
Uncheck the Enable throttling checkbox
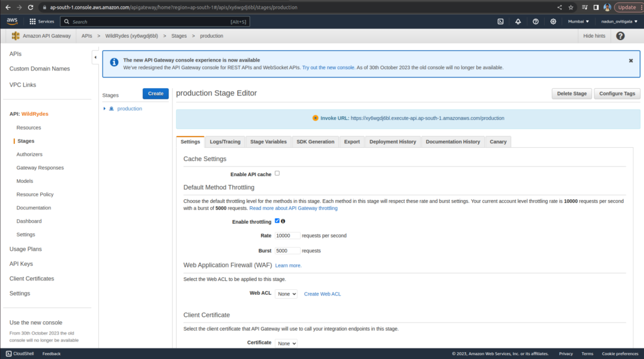[277, 221]
